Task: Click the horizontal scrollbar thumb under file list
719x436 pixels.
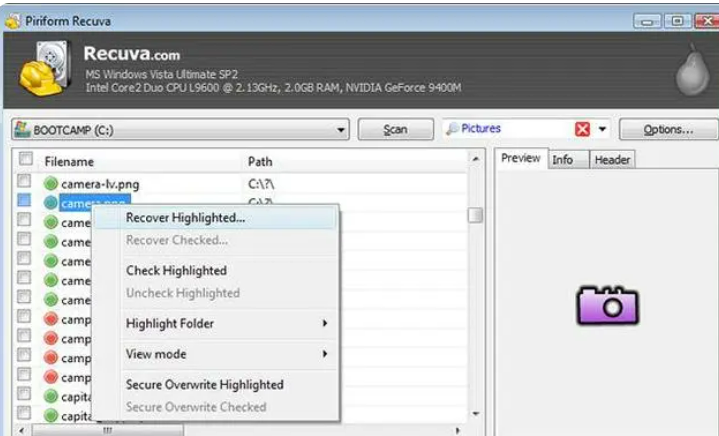Action: tap(107, 430)
